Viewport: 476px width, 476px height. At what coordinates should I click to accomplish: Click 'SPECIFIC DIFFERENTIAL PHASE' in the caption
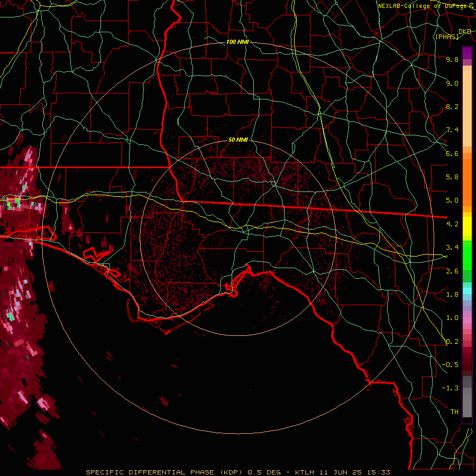point(151,472)
